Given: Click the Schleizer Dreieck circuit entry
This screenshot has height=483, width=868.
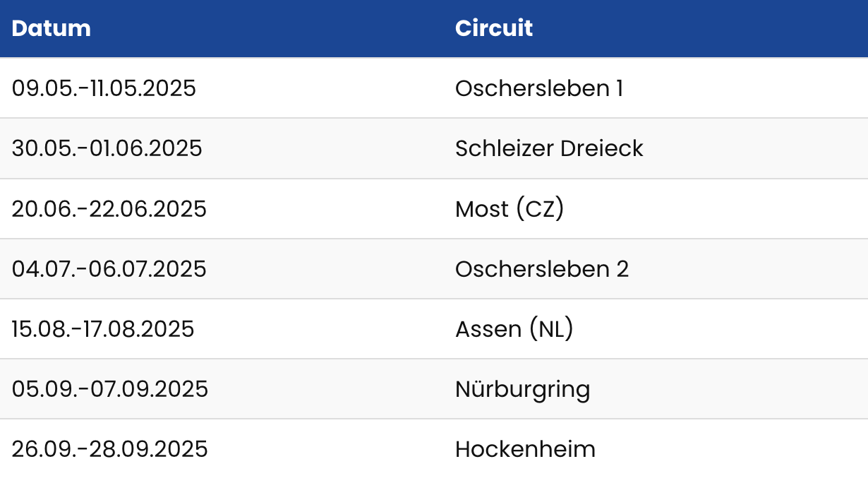Looking at the screenshot, I should [x=549, y=148].
